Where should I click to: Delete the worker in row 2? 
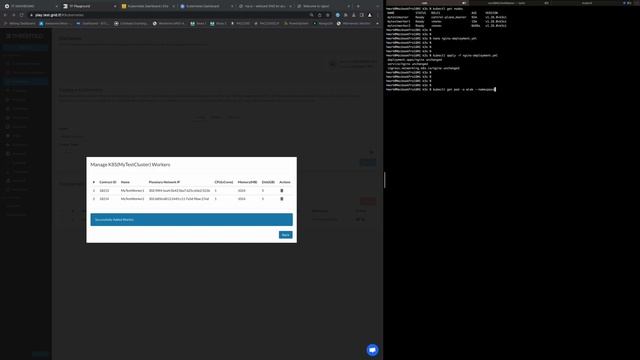click(x=282, y=199)
